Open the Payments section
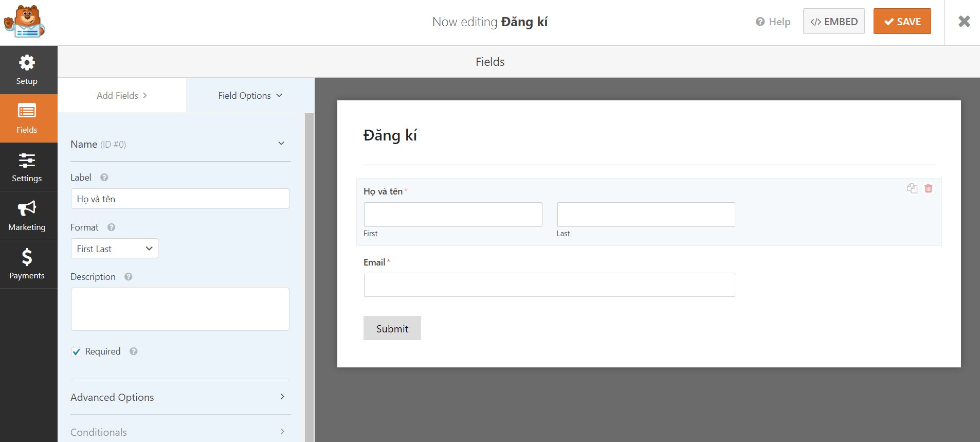The image size is (980, 442). tap(27, 264)
